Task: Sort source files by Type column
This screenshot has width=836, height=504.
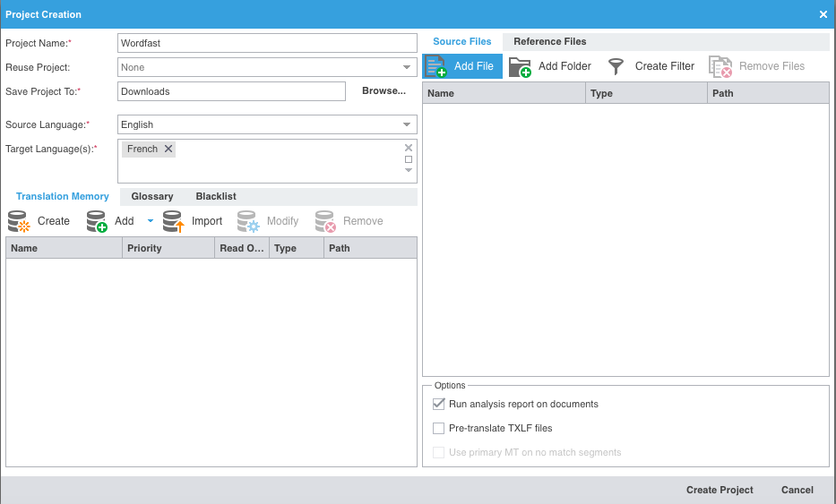Action: pyautogui.click(x=647, y=93)
